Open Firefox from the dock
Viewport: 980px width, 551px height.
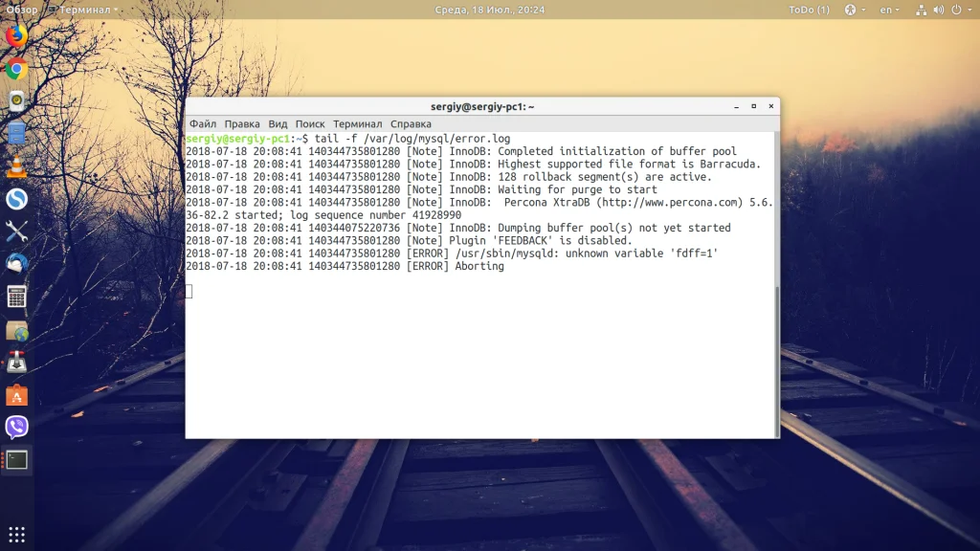[16, 35]
